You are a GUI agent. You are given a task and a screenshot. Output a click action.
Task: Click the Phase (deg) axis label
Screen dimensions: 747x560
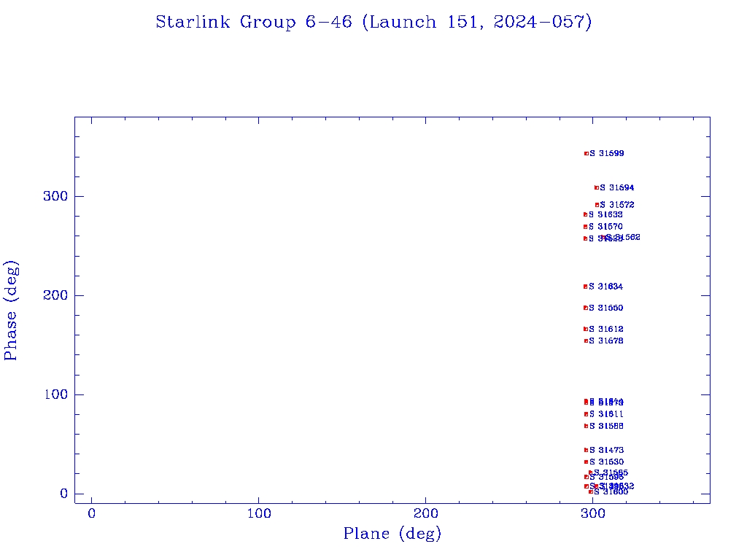click(11, 311)
